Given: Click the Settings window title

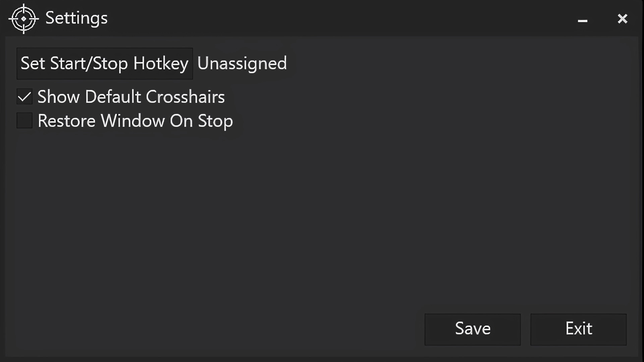Looking at the screenshot, I should point(76,18).
